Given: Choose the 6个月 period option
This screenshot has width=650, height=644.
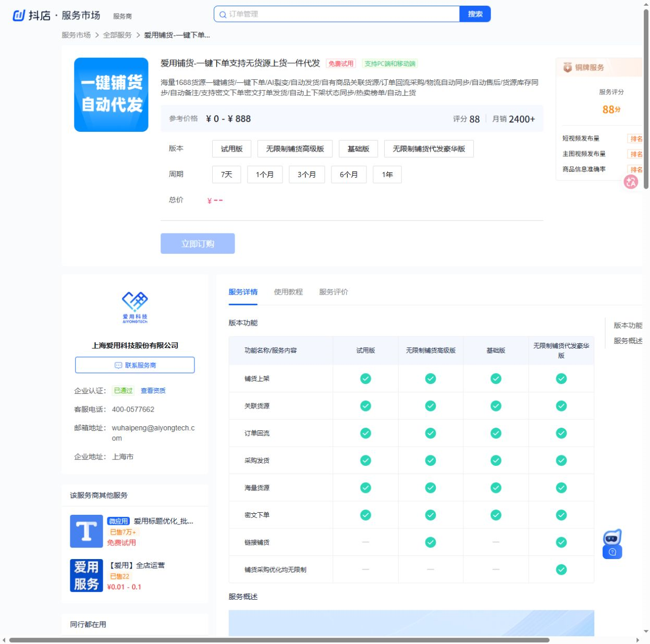Looking at the screenshot, I should (349, 175).
